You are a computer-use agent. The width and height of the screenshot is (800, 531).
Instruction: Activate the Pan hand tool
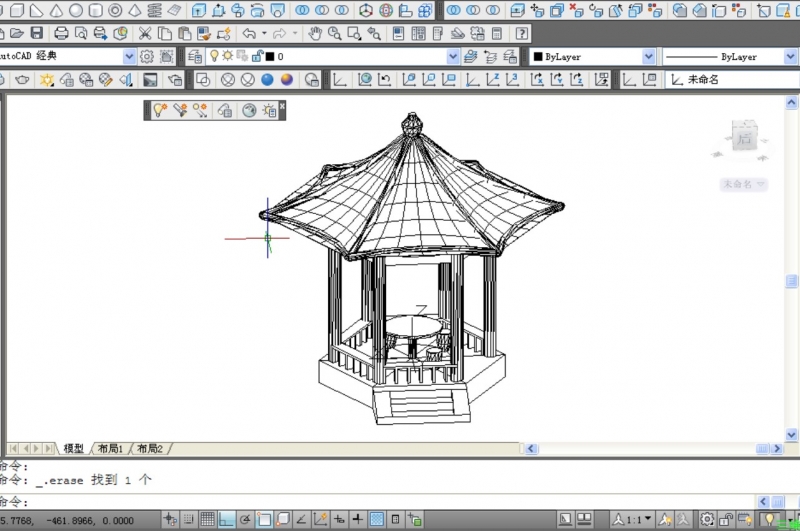pyautogui.click(x=315, y=34)
